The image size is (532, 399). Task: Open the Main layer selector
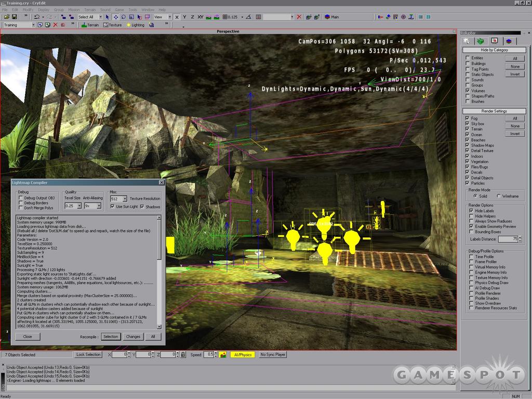click(332, 17)
